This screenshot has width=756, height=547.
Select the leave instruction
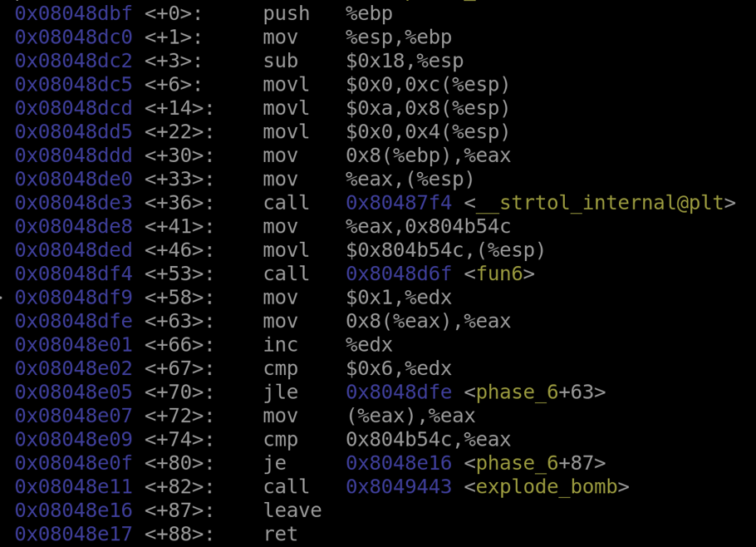pyautogui.click(x=292, y=510)
